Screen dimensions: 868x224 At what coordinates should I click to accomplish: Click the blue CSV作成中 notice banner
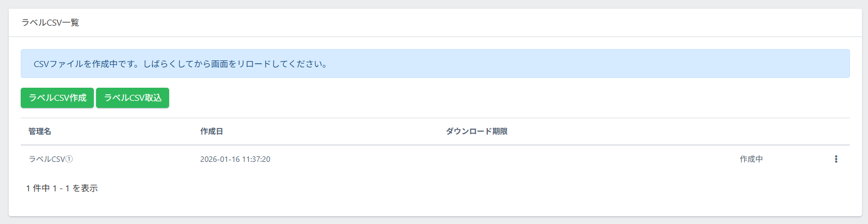[435, 64]
